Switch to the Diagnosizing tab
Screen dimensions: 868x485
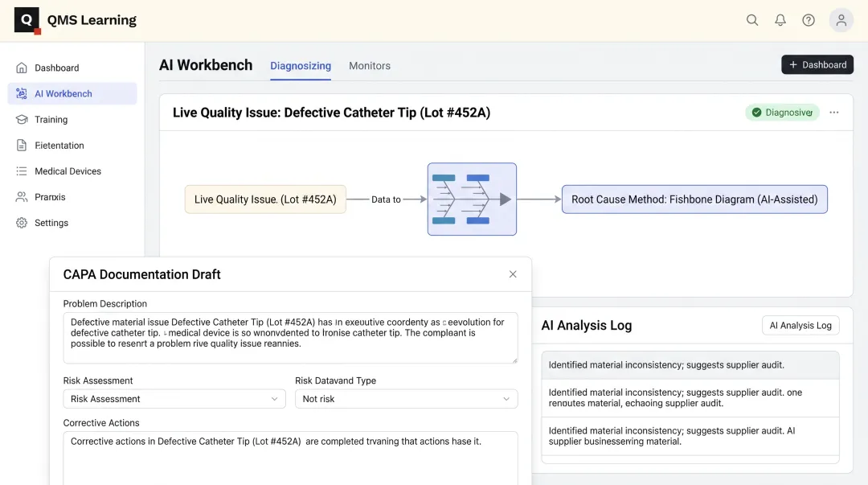tap(301, 66)
